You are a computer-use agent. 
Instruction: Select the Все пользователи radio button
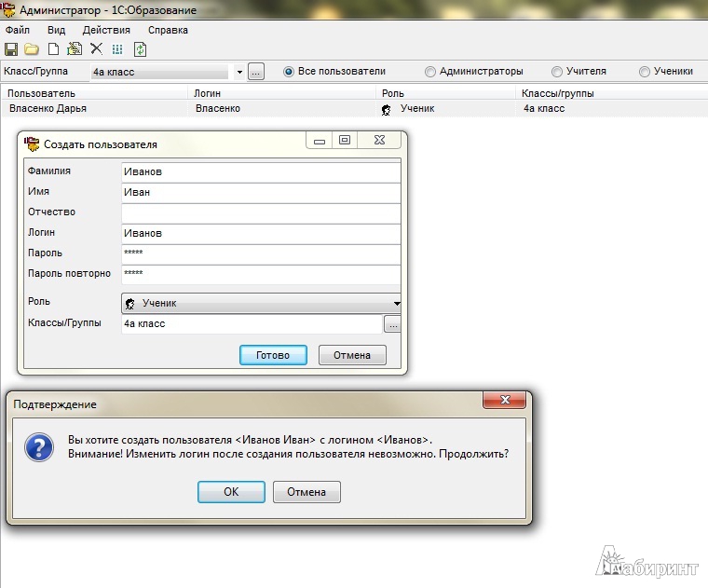288,72
